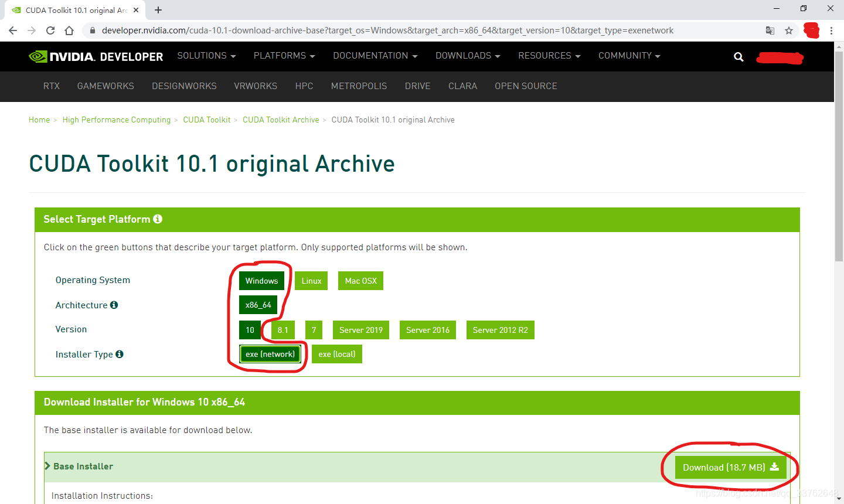844x504 pixels.
Task: Choose version Server 2019
Action: [361, 330]
